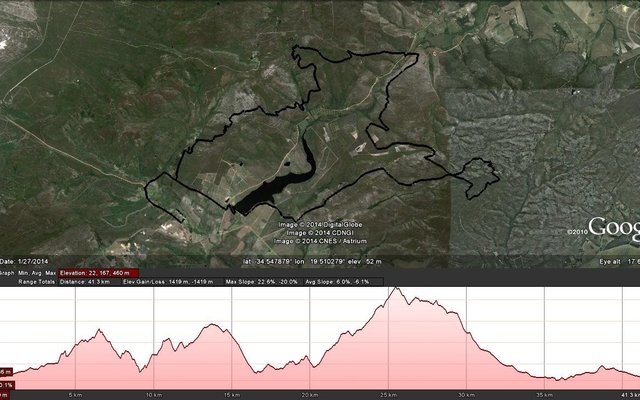Click the Image © 2014 CNES / Astrium attribution
Image resolution: width=640 pixels, height=400 pixels.
click(320, 241)
